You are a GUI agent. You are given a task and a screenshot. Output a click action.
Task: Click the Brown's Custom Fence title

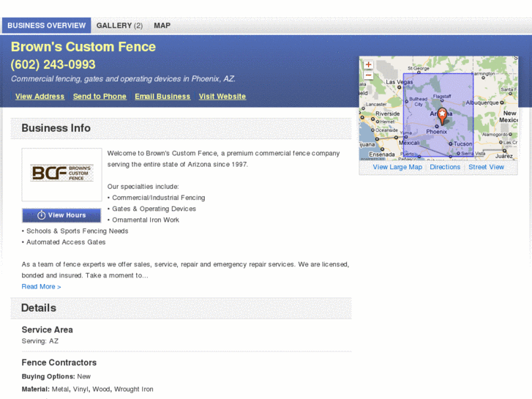click(x=83, y=47)
